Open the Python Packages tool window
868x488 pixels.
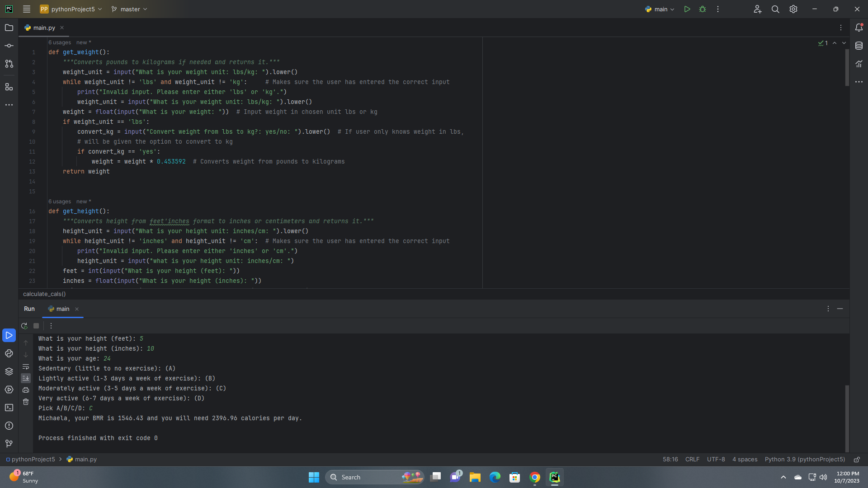point(9,371)
